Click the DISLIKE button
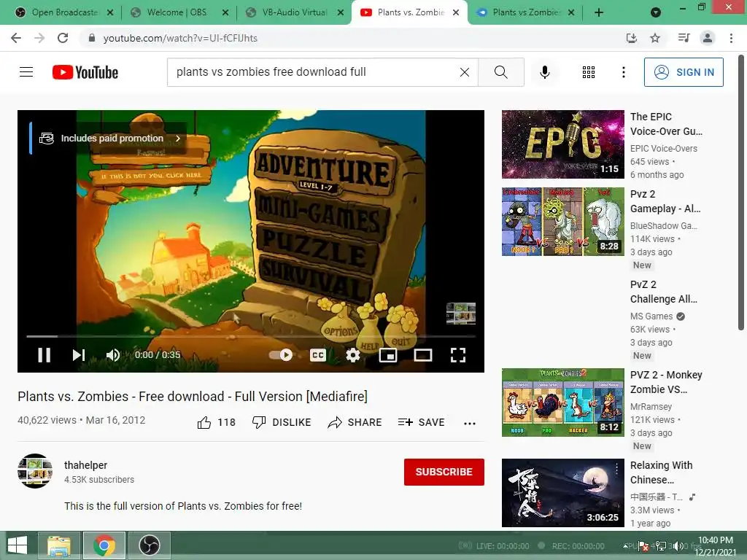The width and height of the screenshot is (747, 560). pyautogui.click(x=282, y=422)
